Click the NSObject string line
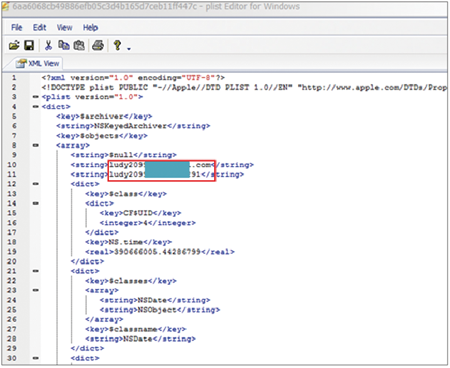Screen dimensions: 450x368 pos(160,310)
